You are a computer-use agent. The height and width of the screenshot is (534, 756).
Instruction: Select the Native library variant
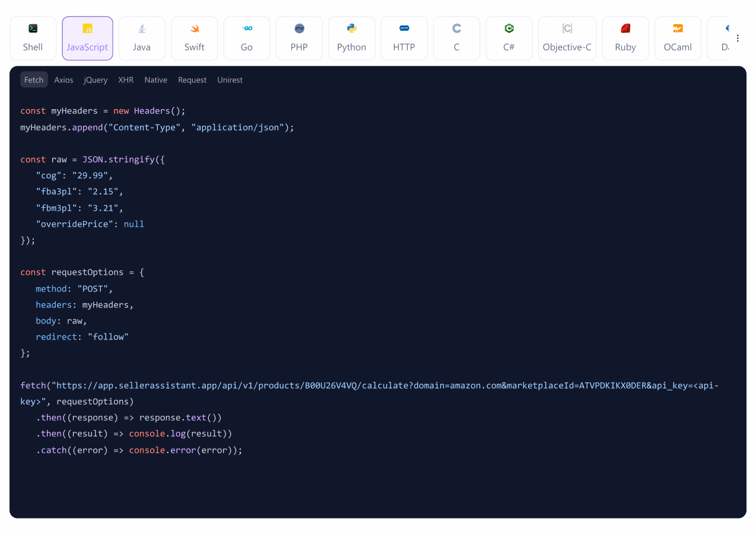tap(155, 80)
